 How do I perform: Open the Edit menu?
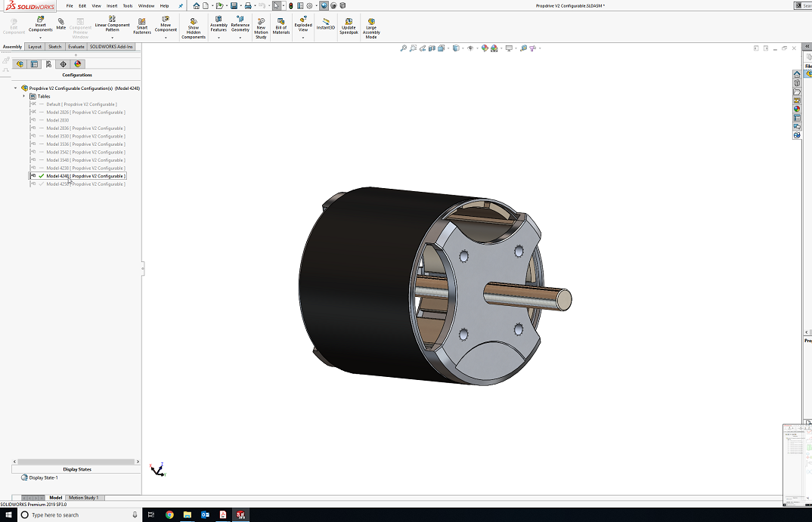[82, 6]
